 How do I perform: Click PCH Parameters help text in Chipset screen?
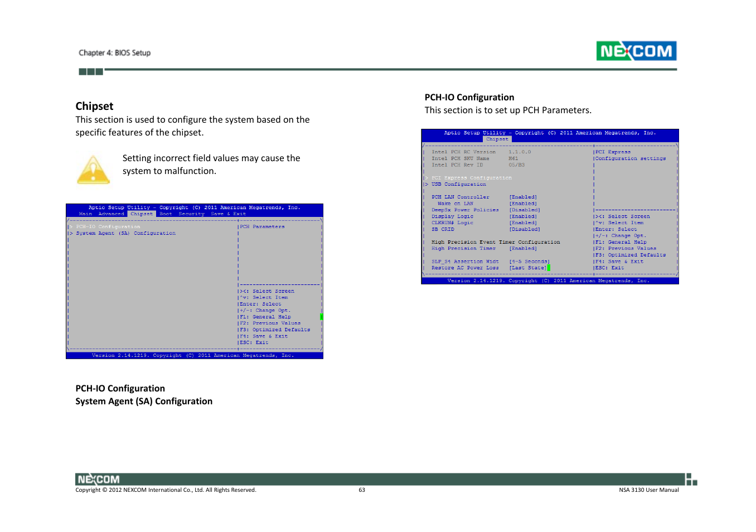(x=263, y=227)
